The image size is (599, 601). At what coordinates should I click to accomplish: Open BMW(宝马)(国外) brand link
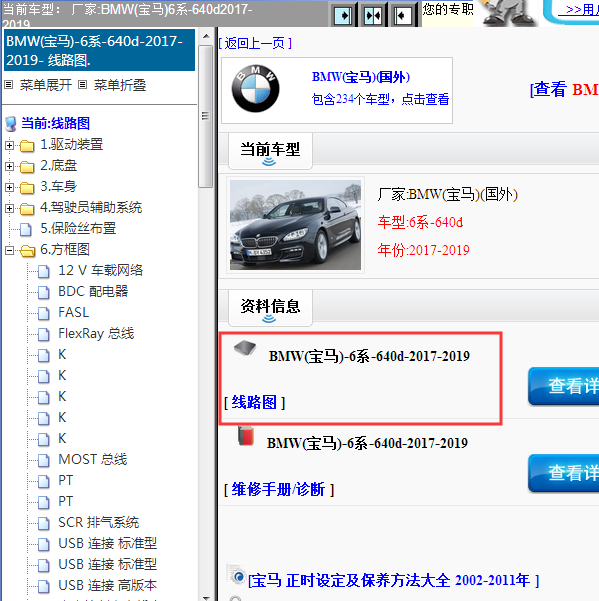coord(361,77)
